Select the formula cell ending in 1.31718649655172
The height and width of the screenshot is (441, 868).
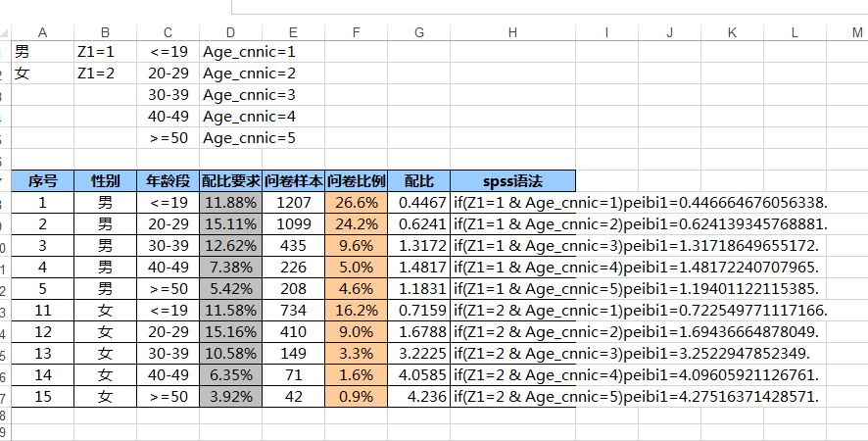(635, 246)
